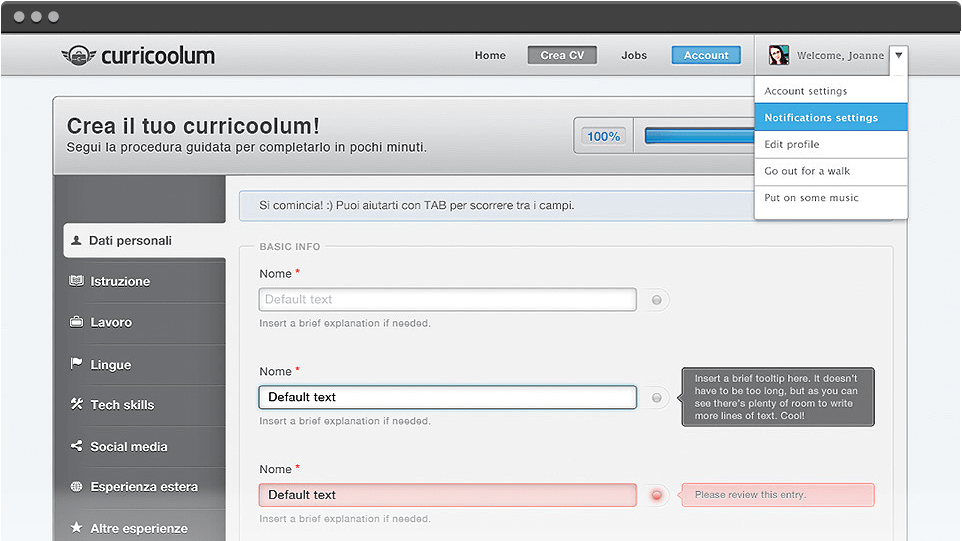The width and height of the screenshot is (962, 541).
Task: Click the user avatar next to Welcome, Joanne
Action: point(778,56)
